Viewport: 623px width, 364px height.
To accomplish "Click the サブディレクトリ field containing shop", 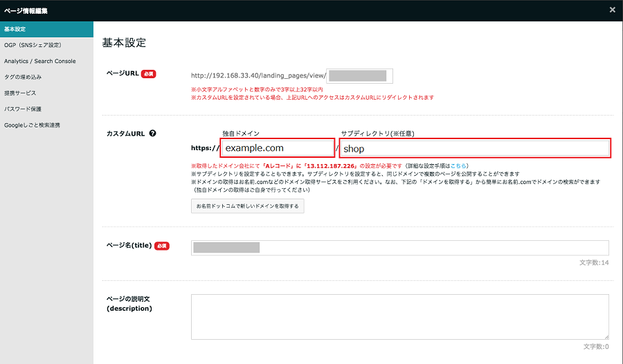I will (475, 148).
